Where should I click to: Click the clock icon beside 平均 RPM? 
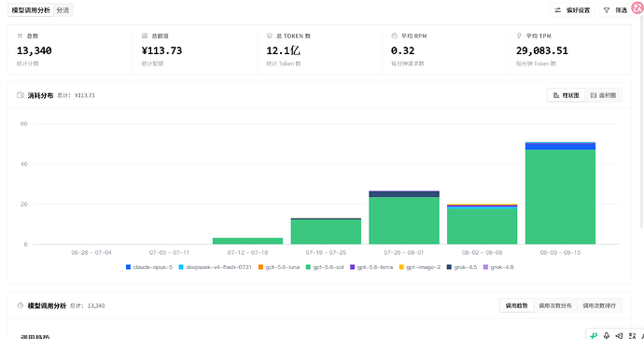pyautogui.click(x=394, y=35)
